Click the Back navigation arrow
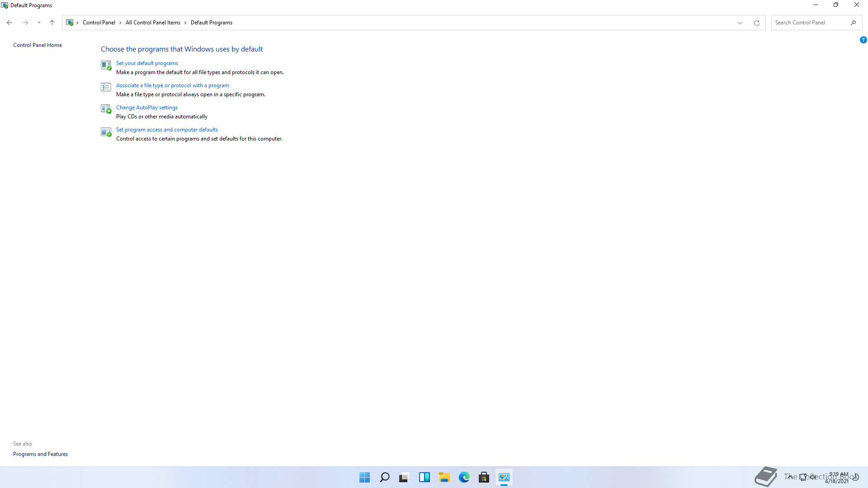 (9, 23)
